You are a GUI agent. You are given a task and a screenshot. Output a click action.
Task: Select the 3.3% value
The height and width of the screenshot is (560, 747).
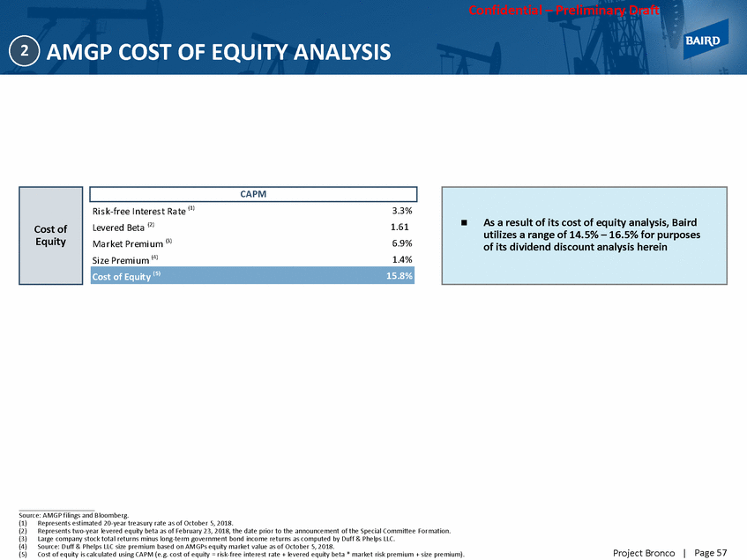point(401,211)
